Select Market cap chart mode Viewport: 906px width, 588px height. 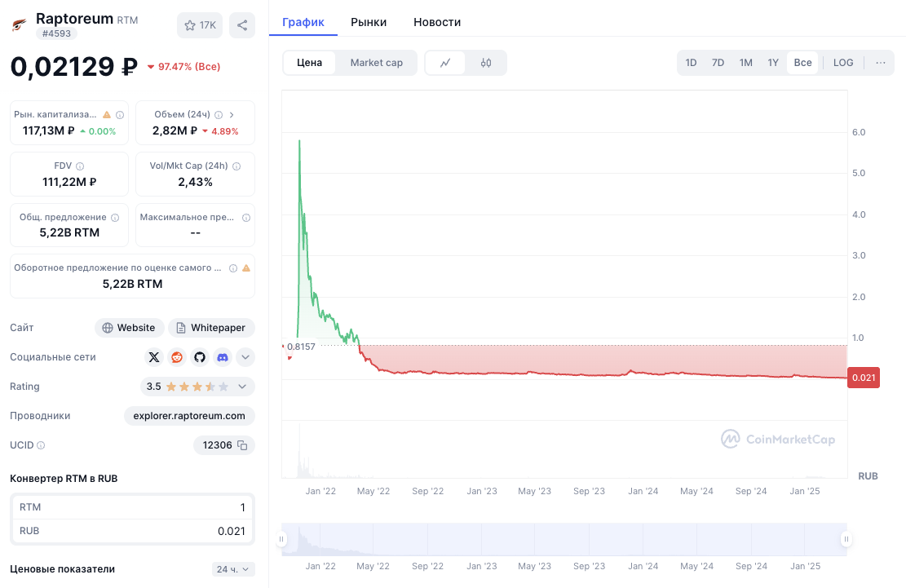376,63
